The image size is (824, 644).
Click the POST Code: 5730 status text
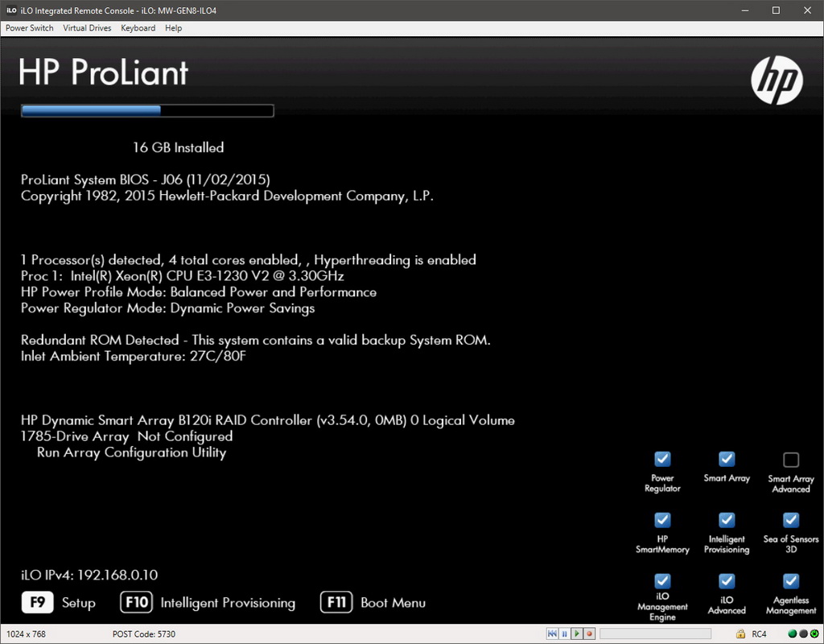(x=144, y=634)
